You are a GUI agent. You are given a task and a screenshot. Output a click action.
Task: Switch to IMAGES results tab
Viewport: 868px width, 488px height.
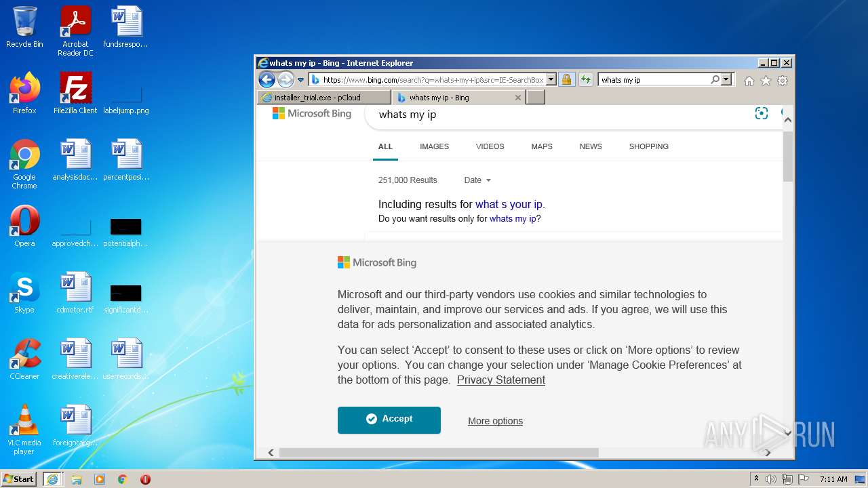434,146
